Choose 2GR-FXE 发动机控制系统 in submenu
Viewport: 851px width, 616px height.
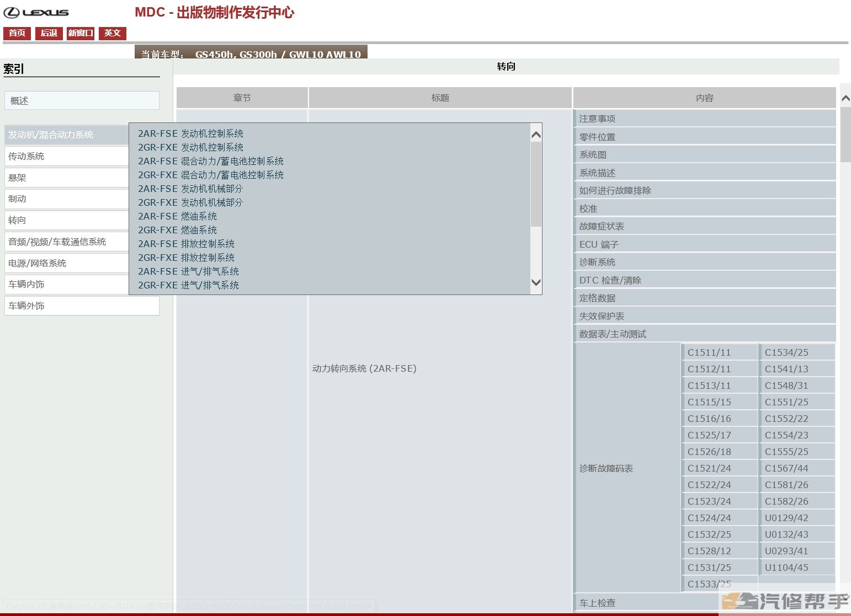[190, 147]
